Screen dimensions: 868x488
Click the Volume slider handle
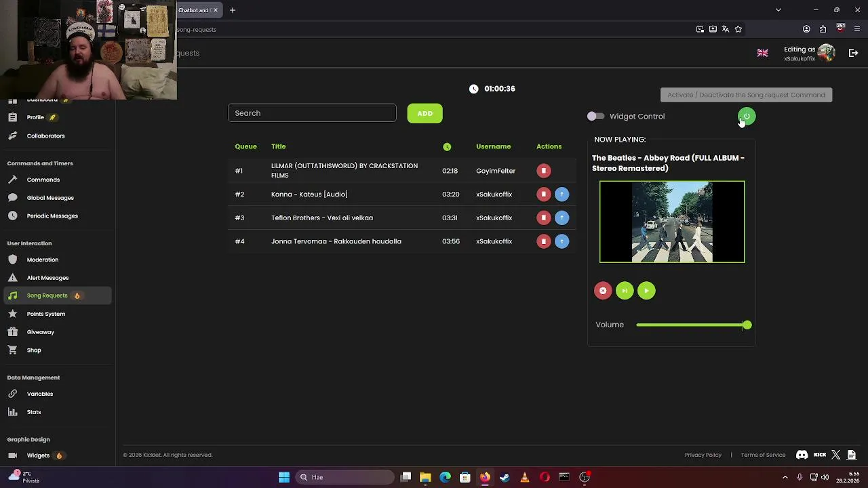click(x=747, y=325)
